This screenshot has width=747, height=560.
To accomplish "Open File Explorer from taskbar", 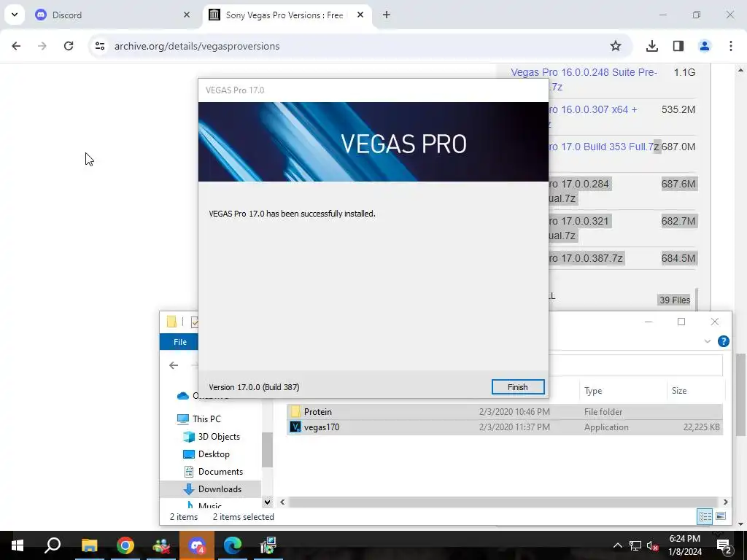I will pyautogui.click(x=89, y=545).
